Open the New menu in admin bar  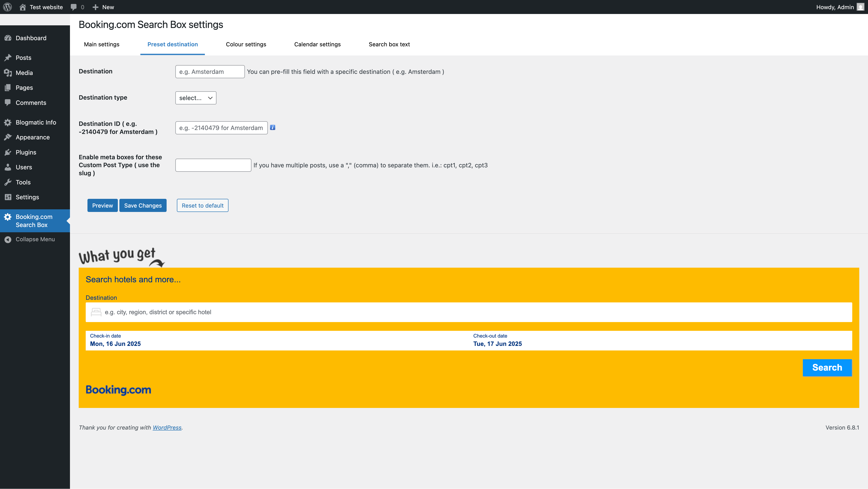[x=103, y=7]
